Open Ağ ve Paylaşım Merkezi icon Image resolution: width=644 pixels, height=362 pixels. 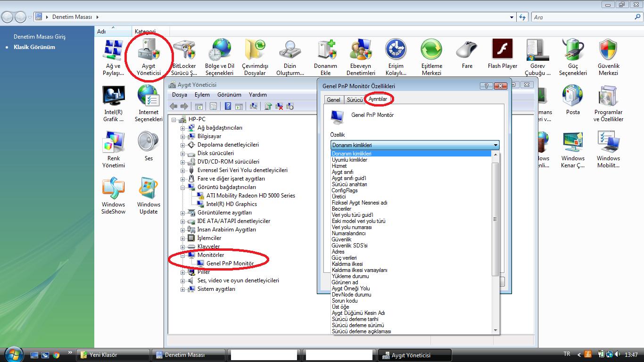coord(113,58)
